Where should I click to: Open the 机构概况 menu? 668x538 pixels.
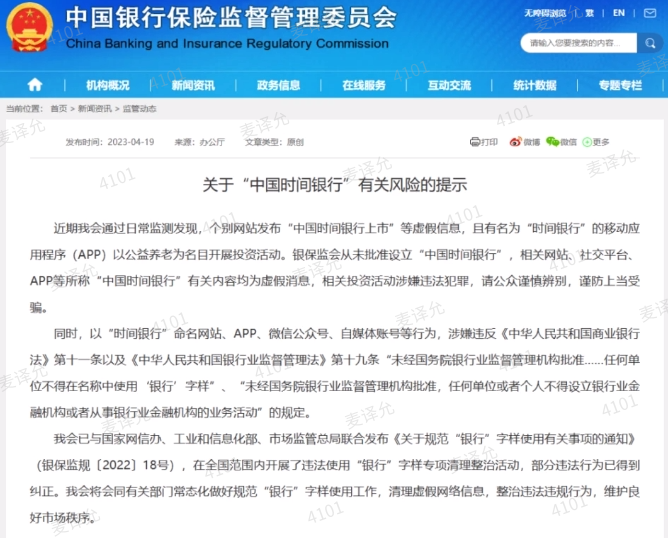108,85
